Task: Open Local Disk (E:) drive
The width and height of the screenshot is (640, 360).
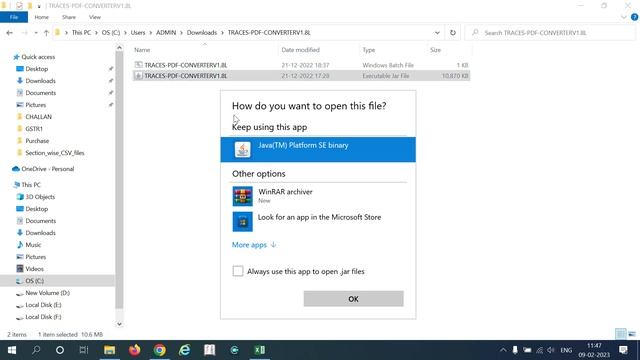Action: (x=43, y=305)
